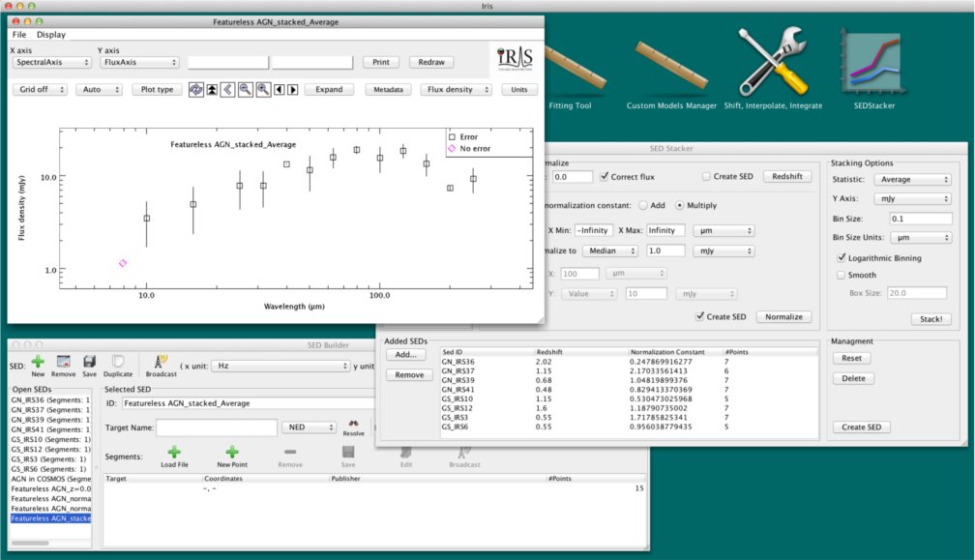This screenshot has height=560, width=975.
Task: Open the Custom Models Manager icon
Action: point(671,72)
